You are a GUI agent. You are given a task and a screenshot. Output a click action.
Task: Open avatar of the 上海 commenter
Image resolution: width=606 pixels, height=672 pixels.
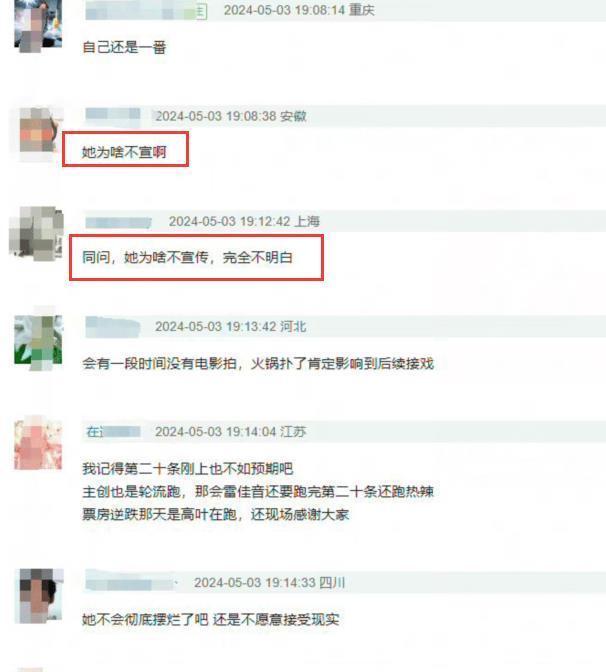pyautogui.click(x=36, y=234)
